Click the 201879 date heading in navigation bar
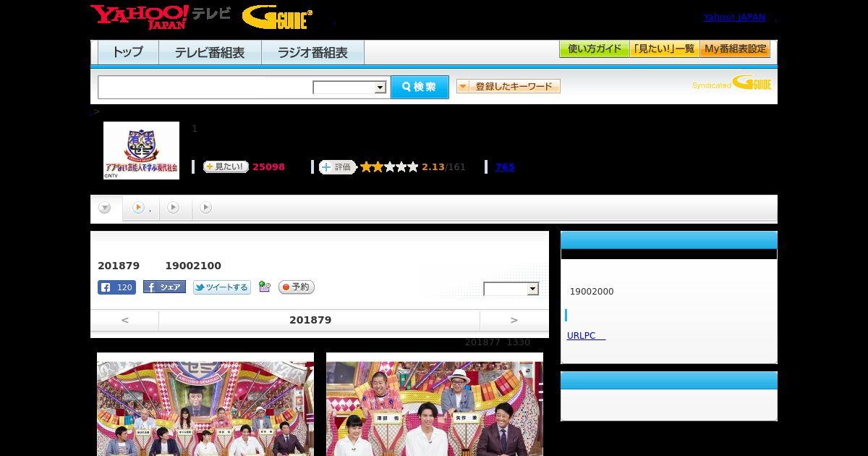This screenshot has width=868, height=456. (310, 320)
